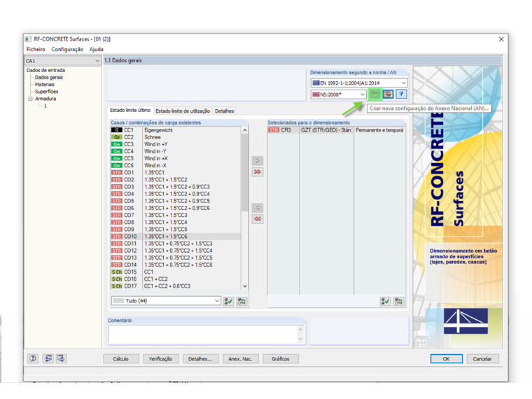This screenshot has height=399, width=532.
Task: Go to next input window icon
Action: click(x=61, y=358)
